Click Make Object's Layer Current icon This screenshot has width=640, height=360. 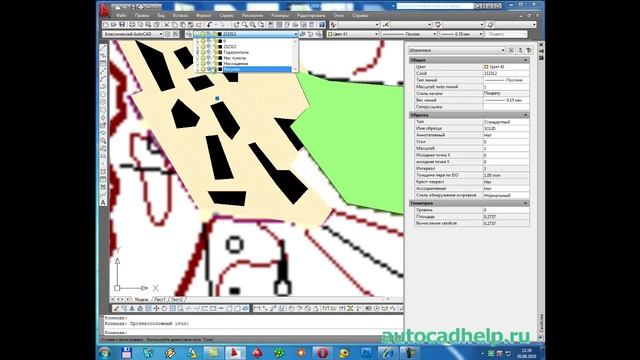(x=303, y=34)
